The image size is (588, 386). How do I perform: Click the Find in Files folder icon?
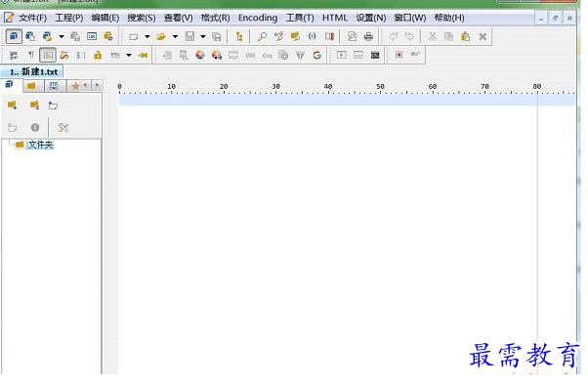tap(296, 36)
